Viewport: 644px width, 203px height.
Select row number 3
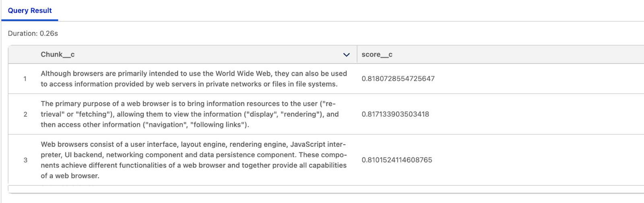tap(25, 160)
